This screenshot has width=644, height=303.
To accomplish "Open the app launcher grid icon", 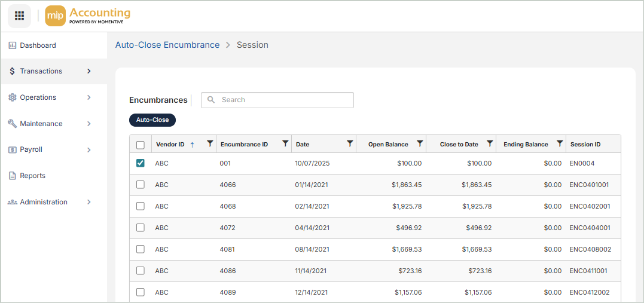I will pos(19,16).
